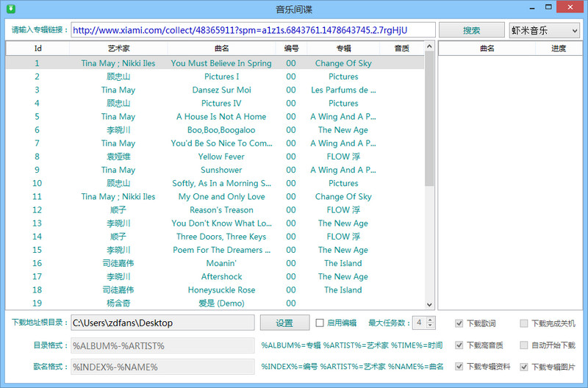Sort by the 艺术家 column header
The width and height of the screenshot is (588, 388).
click(118, 48)
